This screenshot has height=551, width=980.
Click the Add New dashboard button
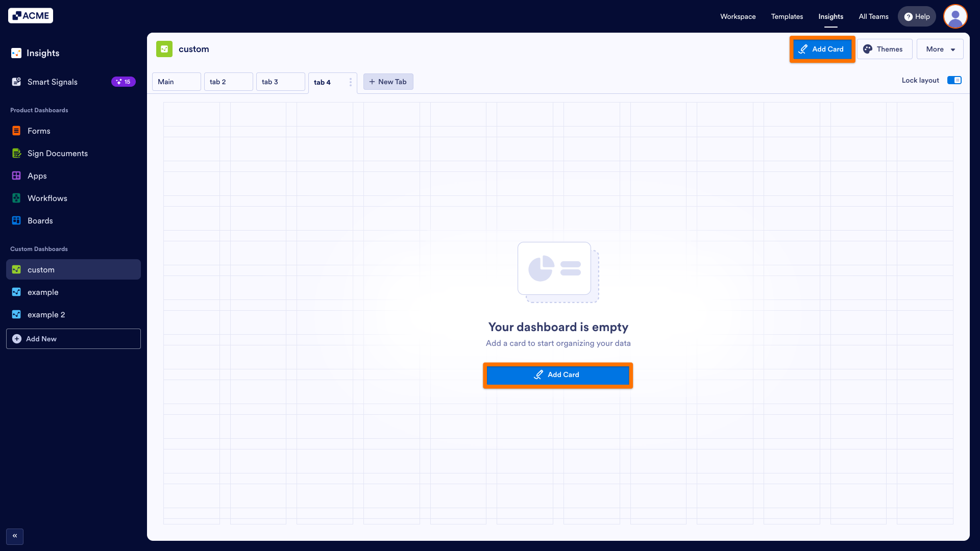73,339
